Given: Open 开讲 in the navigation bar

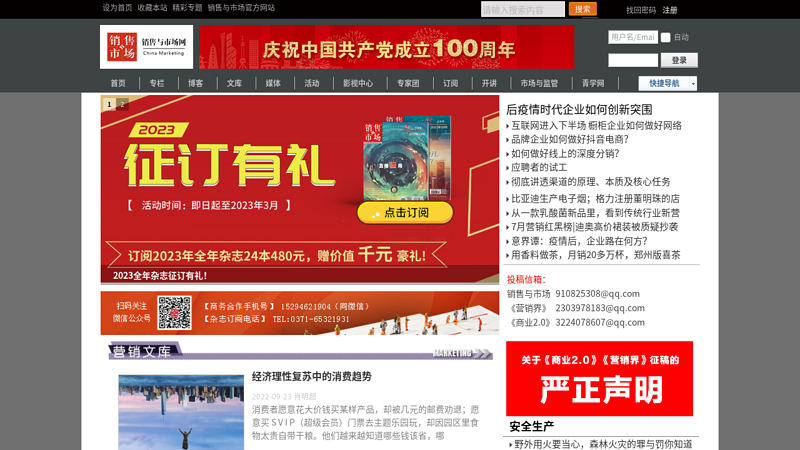Looking at the screenshot, I should pos(489,83).
